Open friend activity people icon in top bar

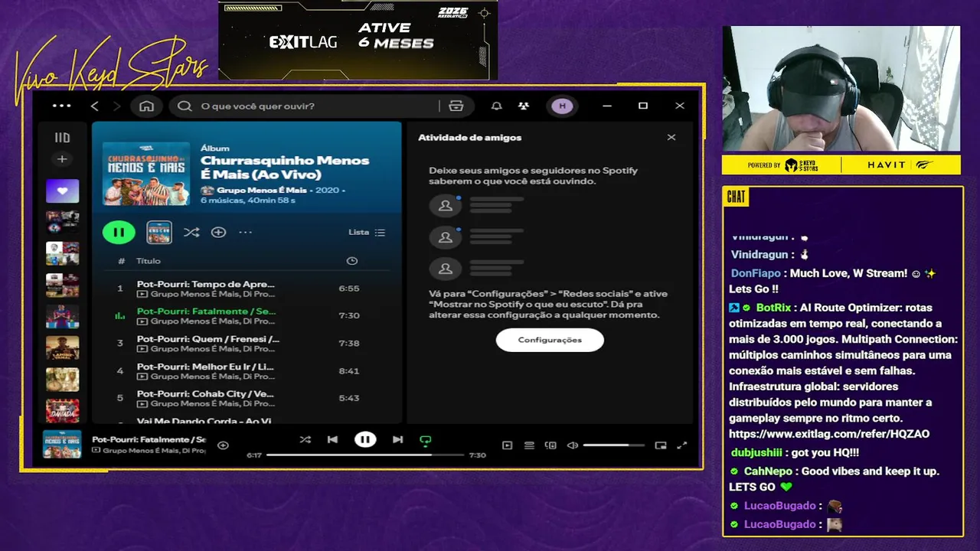pyautogui.click(x=524, y=106)
